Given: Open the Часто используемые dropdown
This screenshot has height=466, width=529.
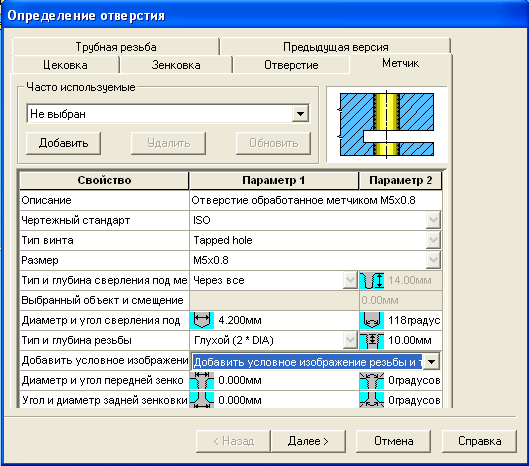Looking at the screenshot, I should tap(300, 114).
